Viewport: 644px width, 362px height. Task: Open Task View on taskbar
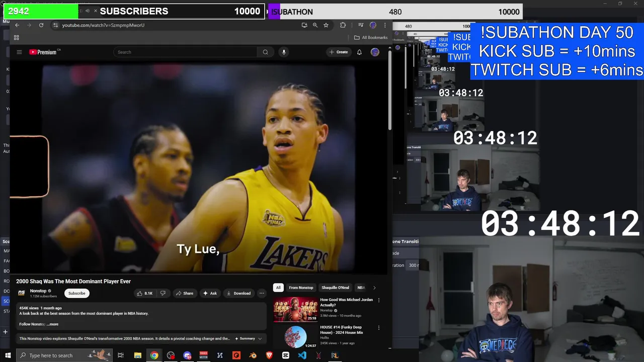[121, 355]
